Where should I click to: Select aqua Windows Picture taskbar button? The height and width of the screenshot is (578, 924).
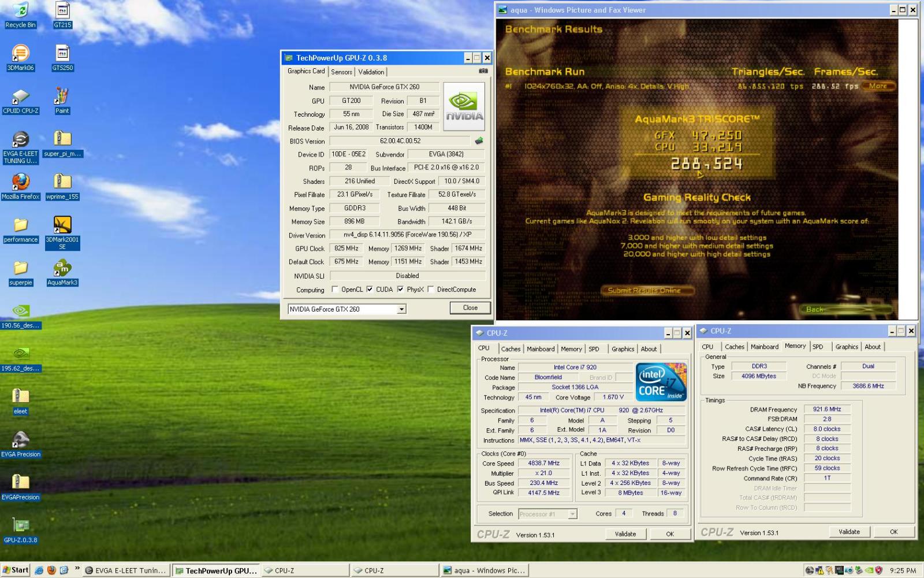coord(484,570)
